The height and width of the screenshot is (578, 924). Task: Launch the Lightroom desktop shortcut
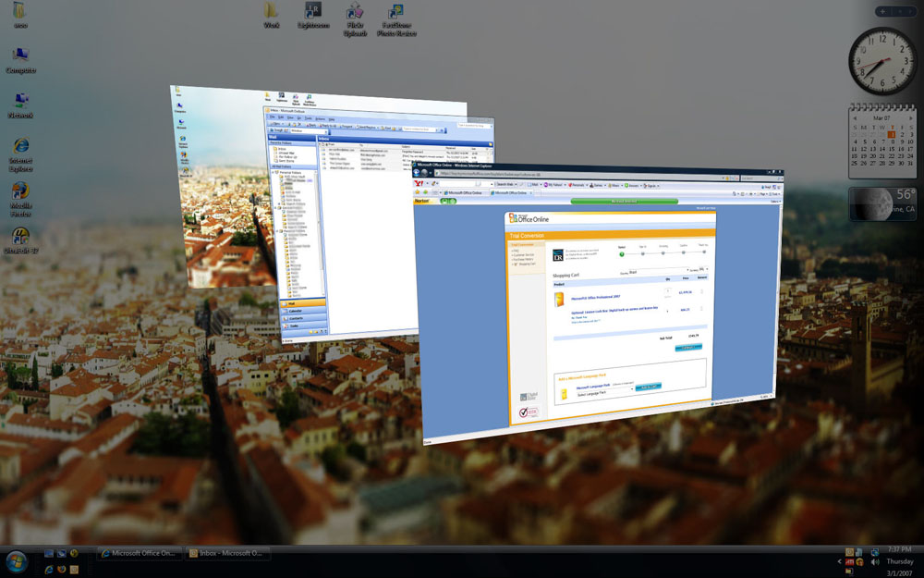tap(313, 16)
